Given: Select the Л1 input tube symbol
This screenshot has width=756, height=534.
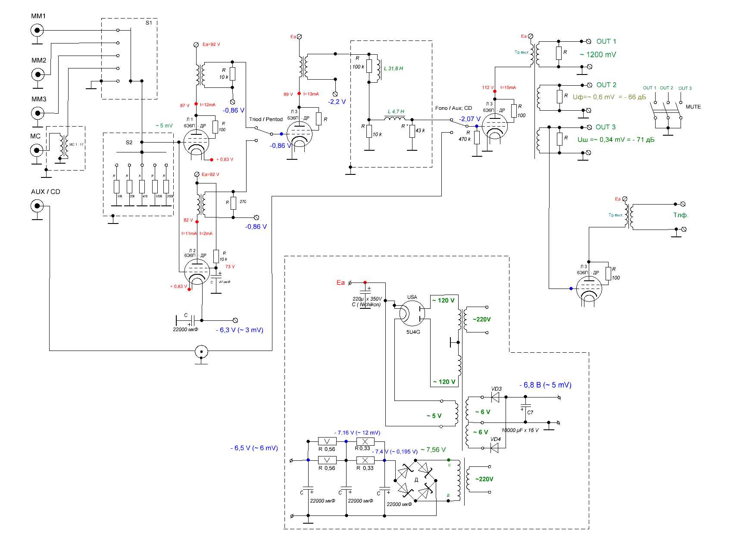Looking at the screenshot, I should (196, 142).
